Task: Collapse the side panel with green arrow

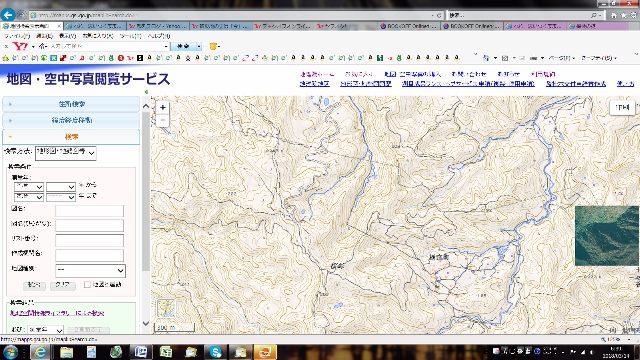Action: click(x=146, y=92)
